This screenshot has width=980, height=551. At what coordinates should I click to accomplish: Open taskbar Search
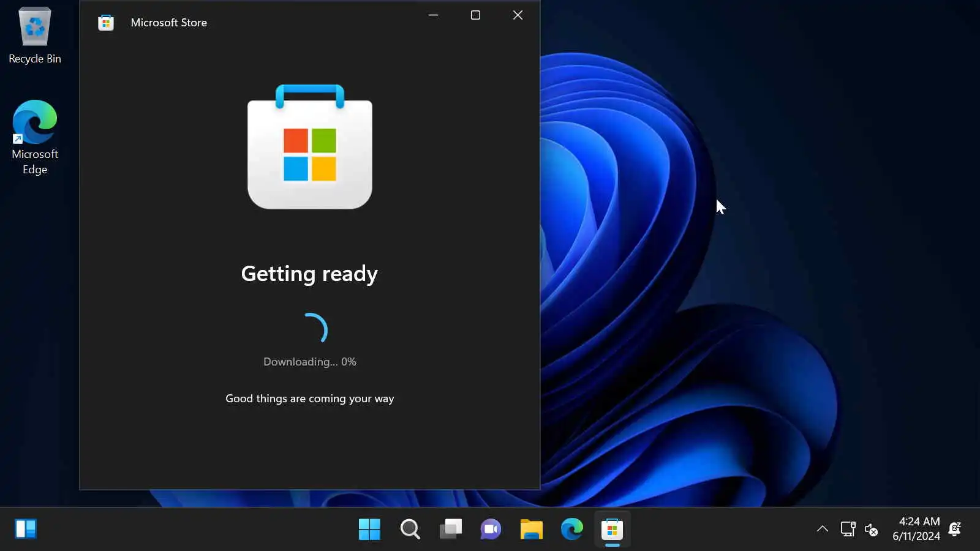tap(410, 529)
